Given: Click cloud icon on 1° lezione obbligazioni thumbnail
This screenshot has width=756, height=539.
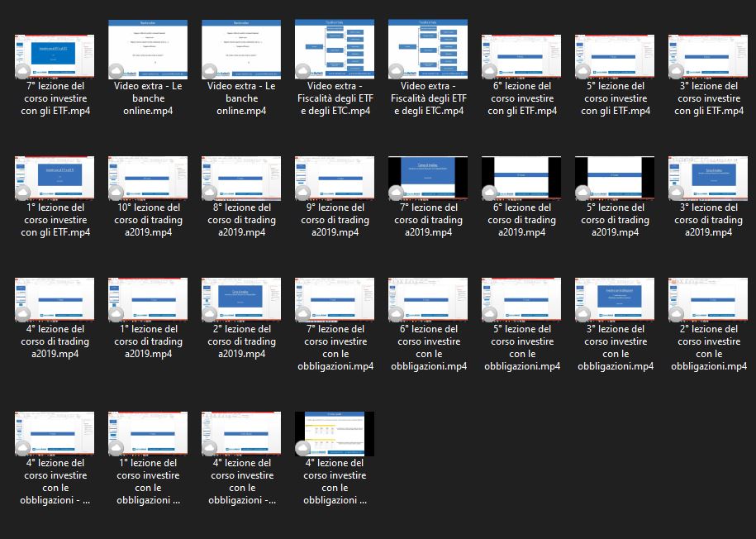Looking at the screenshot, I should click(x=117, y=448).
